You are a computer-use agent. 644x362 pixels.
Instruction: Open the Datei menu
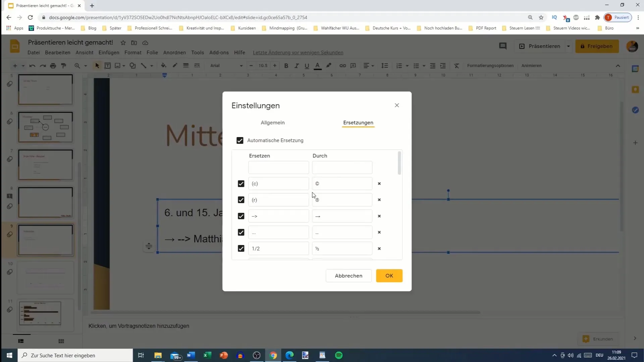34,53
